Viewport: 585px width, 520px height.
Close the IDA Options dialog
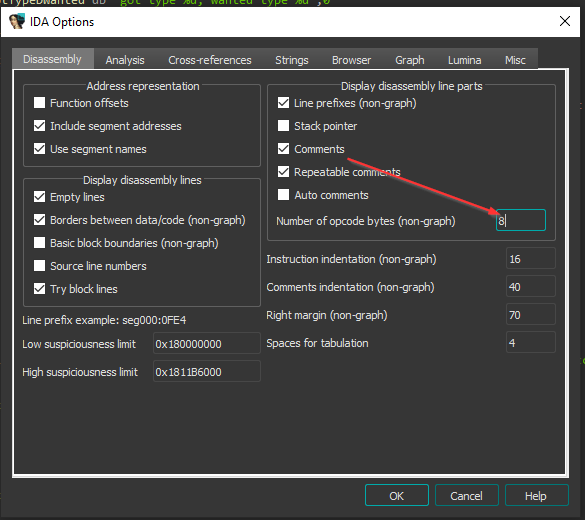[x=565, y=21]
